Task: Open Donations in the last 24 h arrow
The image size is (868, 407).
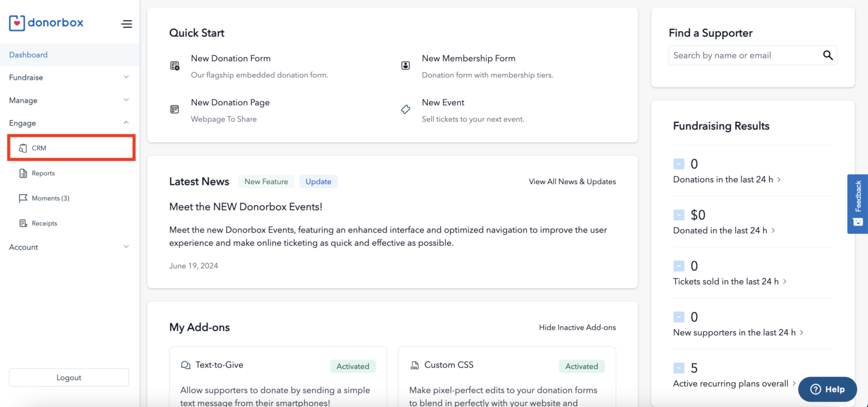Action: pyautogui.click(x=779, y=180)
